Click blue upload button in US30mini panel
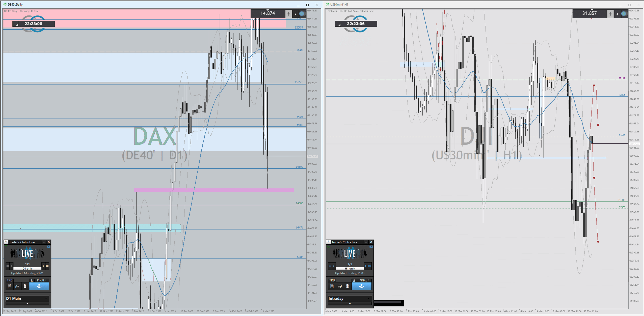Image resolution: width=644 pixels, height=316 pixels. pyautogui.click(x=362, y=286)
